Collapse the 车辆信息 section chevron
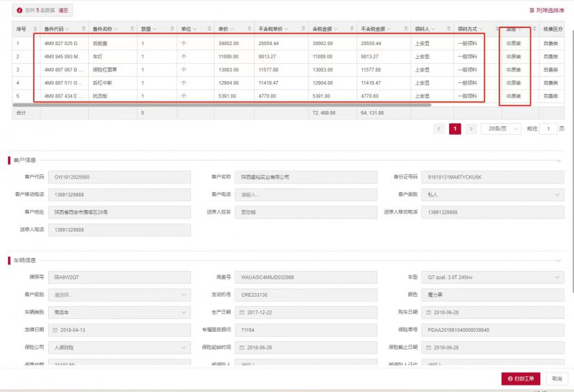The image size is (574, 392). pos(559,261)
